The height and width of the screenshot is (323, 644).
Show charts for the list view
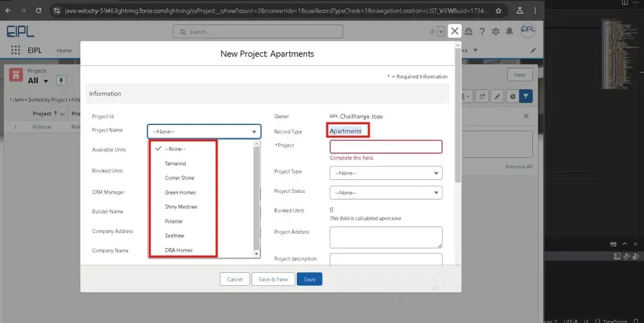pyautogui.click(x=513, y=96)
